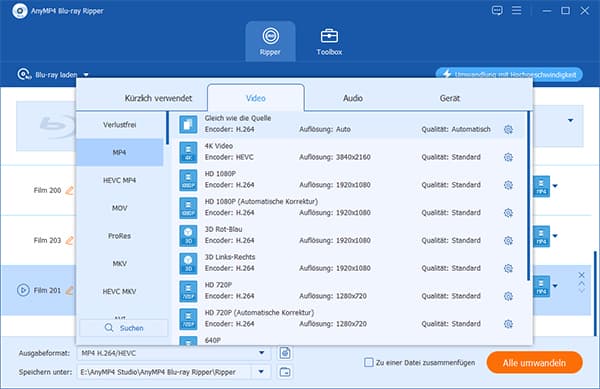Click the Blu-ray laden disc icon
600x389 pixels.
pyautogui.click(x=24, y=74)
